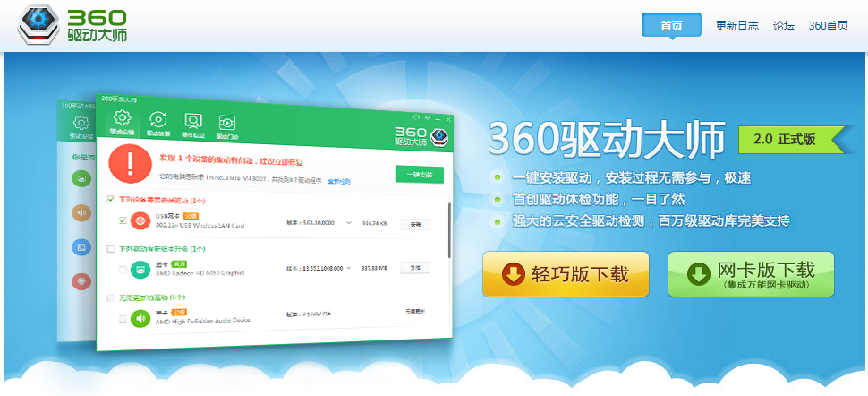This screenshot has width=868, height=396.
Task: Uncheck the USB网卡 device checkbox
Action: tap(123, 220)
